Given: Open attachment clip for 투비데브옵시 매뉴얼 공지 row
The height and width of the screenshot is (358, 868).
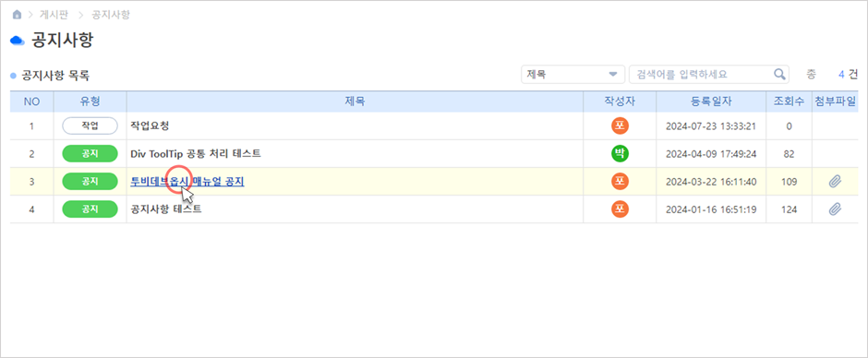Looking at the screenshot, I should 835,181.
